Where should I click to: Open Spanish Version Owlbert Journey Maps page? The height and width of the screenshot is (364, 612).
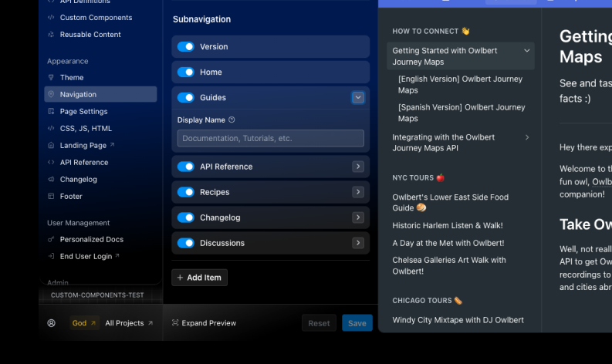pyautogui.click(x=462, y=113)
